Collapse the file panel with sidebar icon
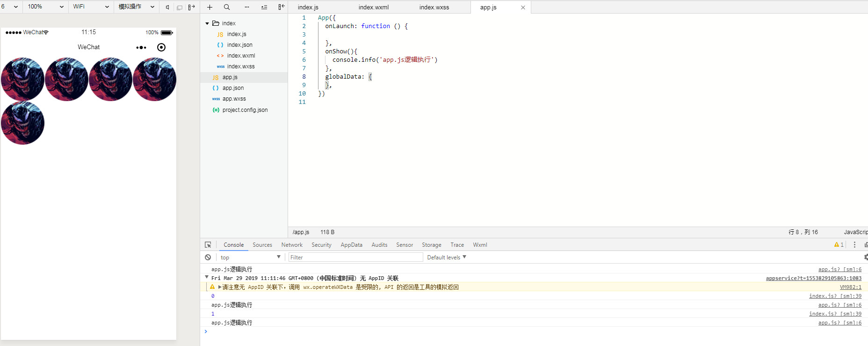This screenshot has height=346, width=868. click(281, 7)
